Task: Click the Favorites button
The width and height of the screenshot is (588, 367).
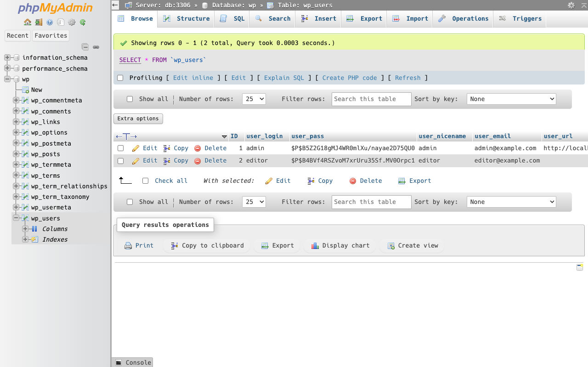Action: [x=51, y=35]
